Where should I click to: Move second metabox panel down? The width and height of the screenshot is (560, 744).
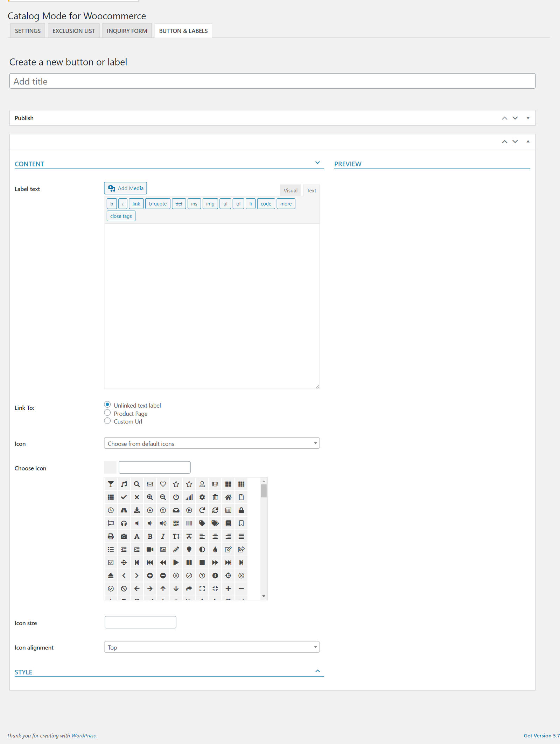point(515,142)
